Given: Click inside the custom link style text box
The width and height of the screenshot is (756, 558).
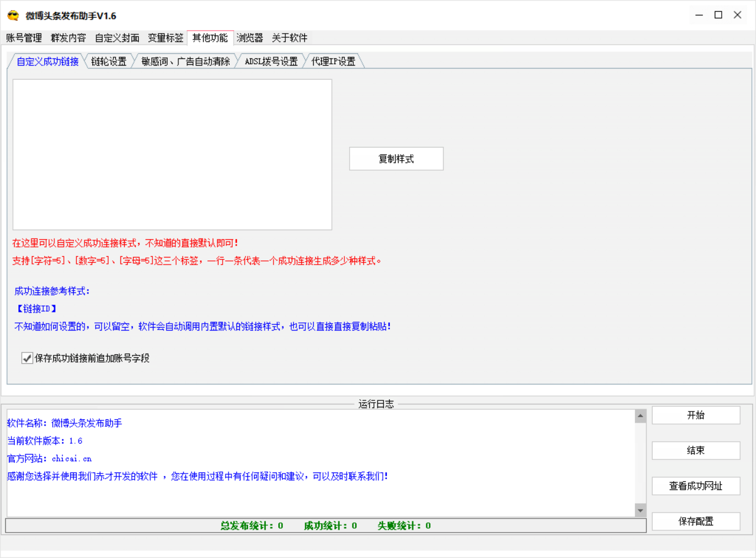Looking at the screenshot, I should (x=172, y=155).
